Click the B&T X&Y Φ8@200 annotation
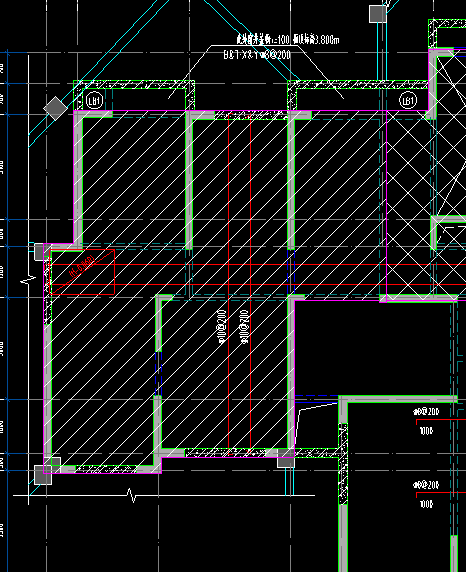This screenshot has height=572, width=466. pos(257,55)
